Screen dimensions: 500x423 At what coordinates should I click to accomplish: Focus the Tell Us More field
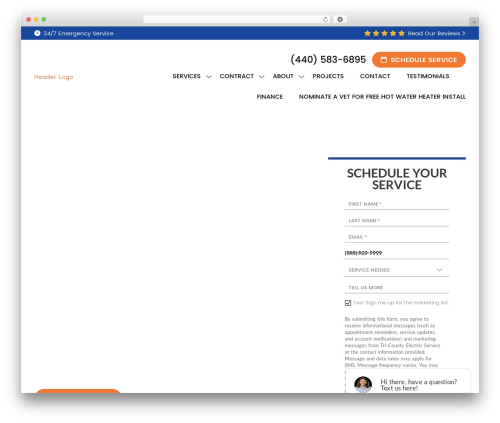pos(397,287)
